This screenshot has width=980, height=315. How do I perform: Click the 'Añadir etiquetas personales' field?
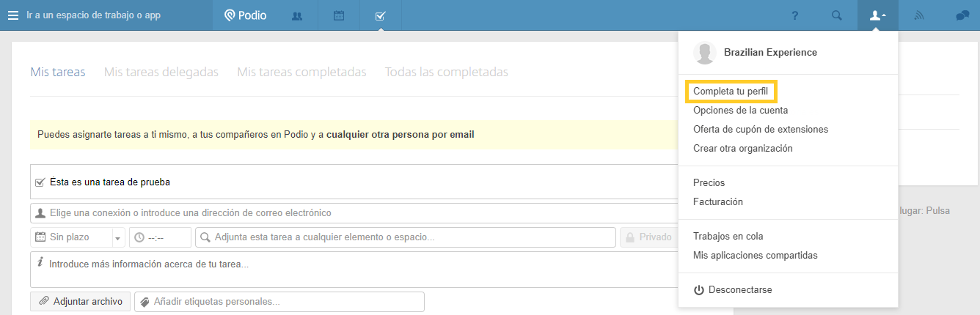(279, 302)
